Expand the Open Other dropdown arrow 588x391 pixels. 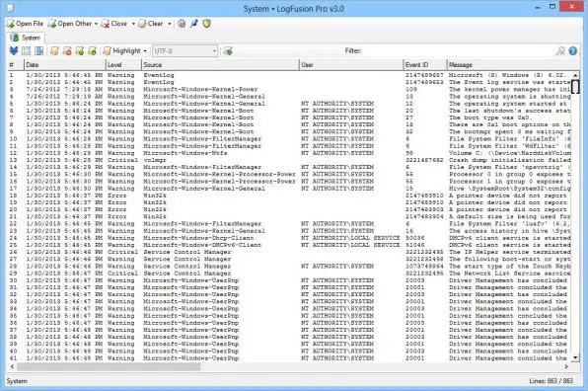pos(96,24)
